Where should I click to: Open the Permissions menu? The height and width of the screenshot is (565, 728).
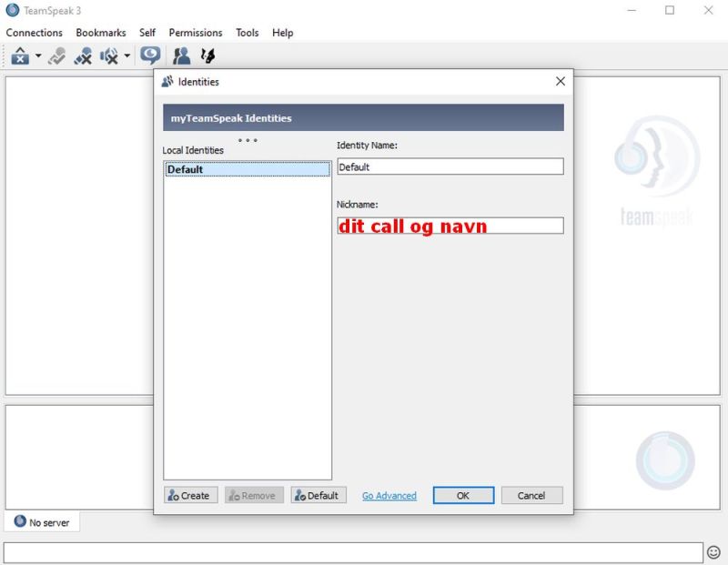[196, 33]
